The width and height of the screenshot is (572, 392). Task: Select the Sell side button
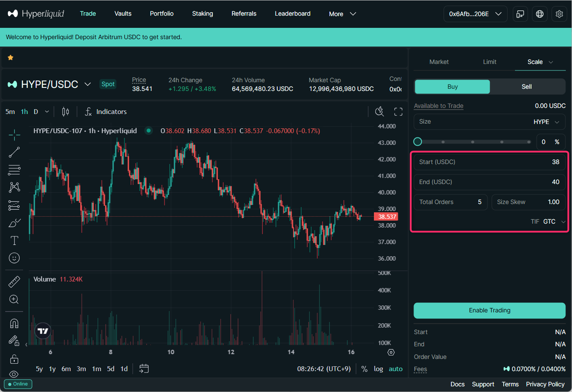[x=527, y=87]
